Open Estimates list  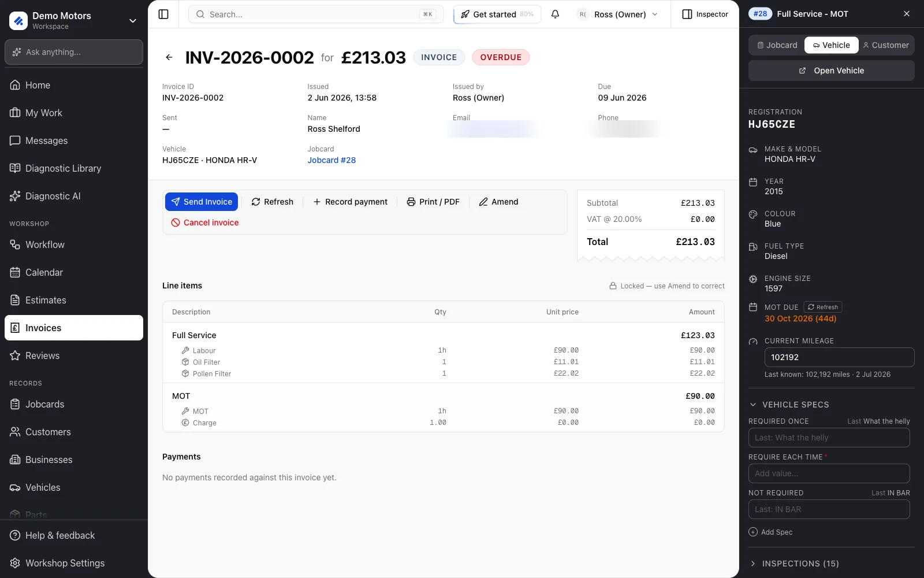pos(74,300)
